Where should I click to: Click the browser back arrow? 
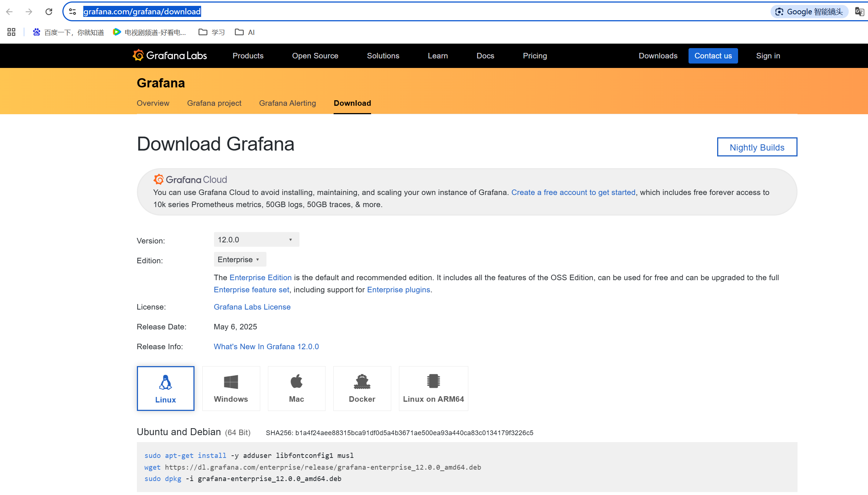[10, 12]
